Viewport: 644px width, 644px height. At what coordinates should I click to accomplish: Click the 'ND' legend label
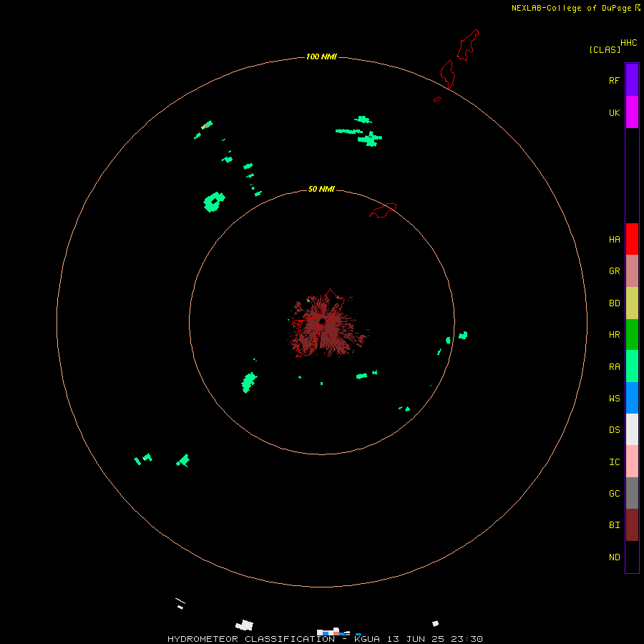614,557
